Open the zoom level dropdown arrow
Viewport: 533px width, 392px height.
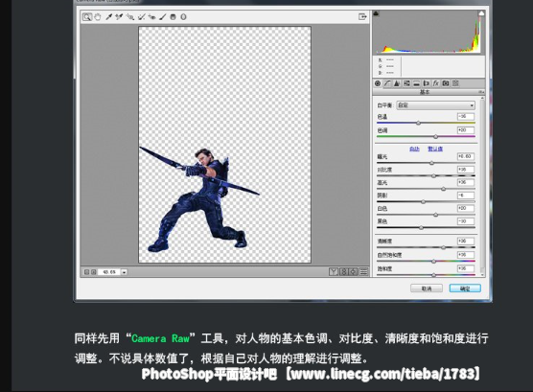(125, 272)
